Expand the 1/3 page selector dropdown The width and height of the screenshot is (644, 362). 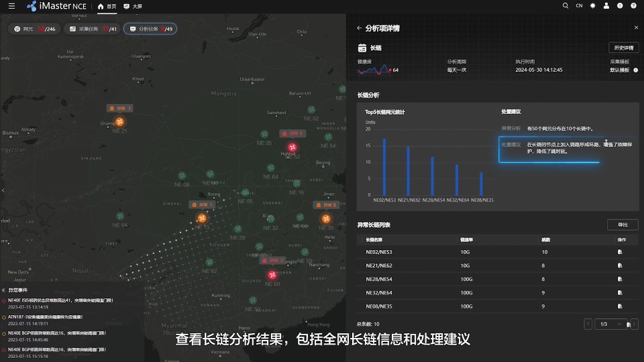pyautogui.click(x=611, y=324)
